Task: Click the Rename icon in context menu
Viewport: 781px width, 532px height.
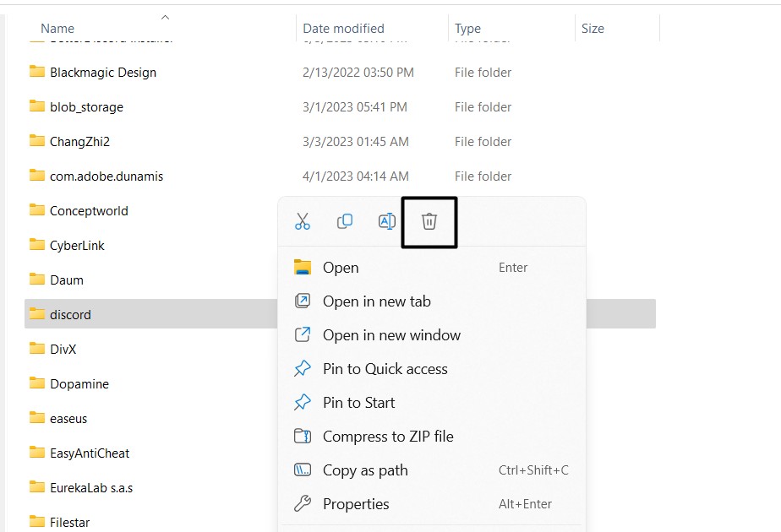Action: pyautogui.click(x=386, y=221)
